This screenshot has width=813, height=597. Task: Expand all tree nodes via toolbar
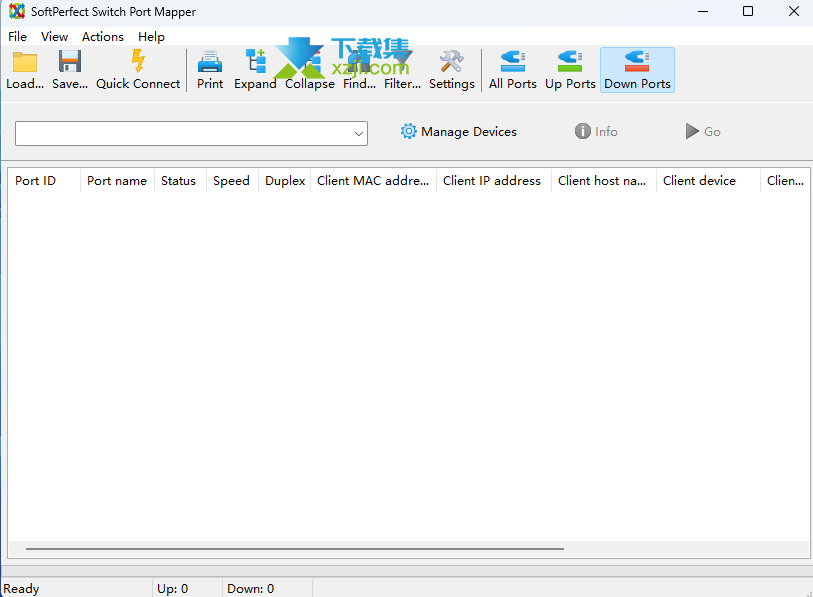pyautogui.click(x=255, y=70)
